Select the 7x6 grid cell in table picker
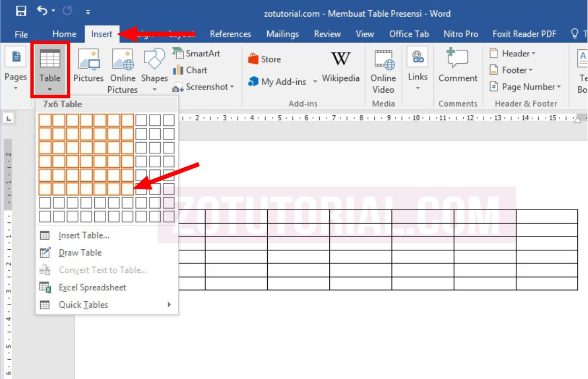This screenshot has width=588, height=379. click(127, 189)
